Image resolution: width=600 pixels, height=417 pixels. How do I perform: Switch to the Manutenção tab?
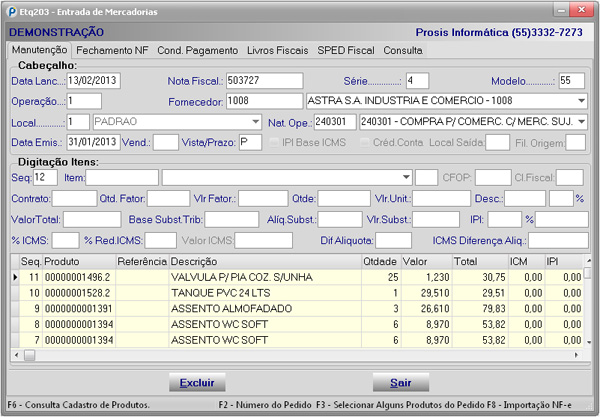39,50
